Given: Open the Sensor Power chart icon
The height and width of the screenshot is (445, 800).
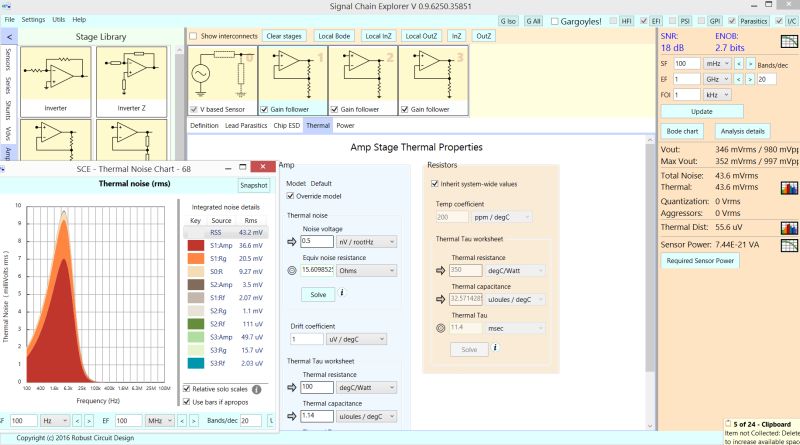Looking at the screenshot, I should (789, 245).
